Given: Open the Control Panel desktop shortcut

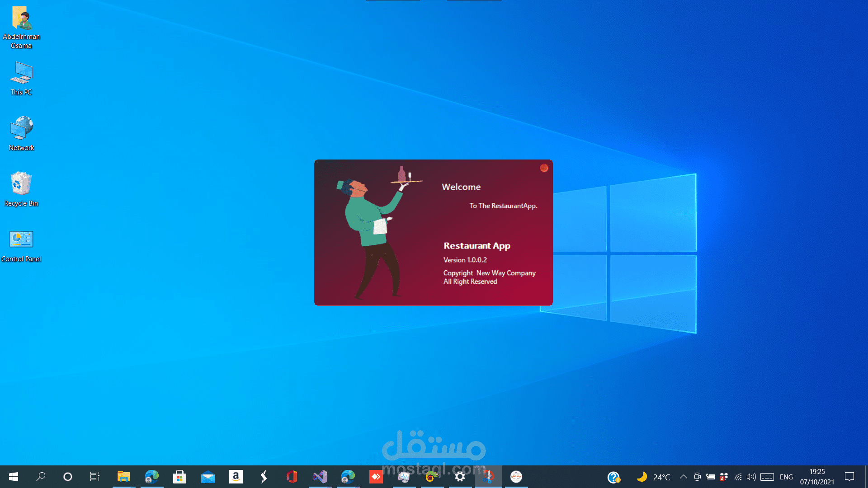Looking at the screenshot, I should [x=21, y=245].
